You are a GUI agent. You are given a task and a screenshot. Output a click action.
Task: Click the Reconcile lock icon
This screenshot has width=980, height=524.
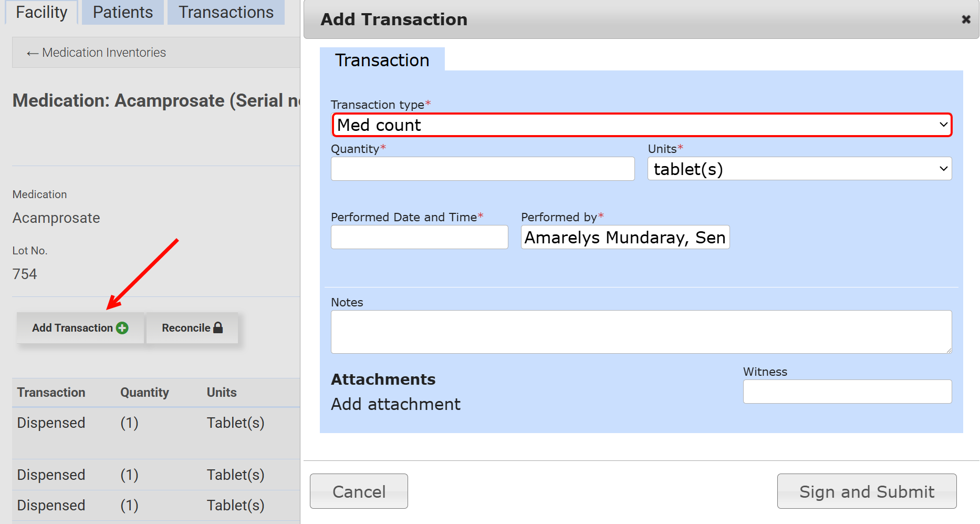tap(218, 327)
